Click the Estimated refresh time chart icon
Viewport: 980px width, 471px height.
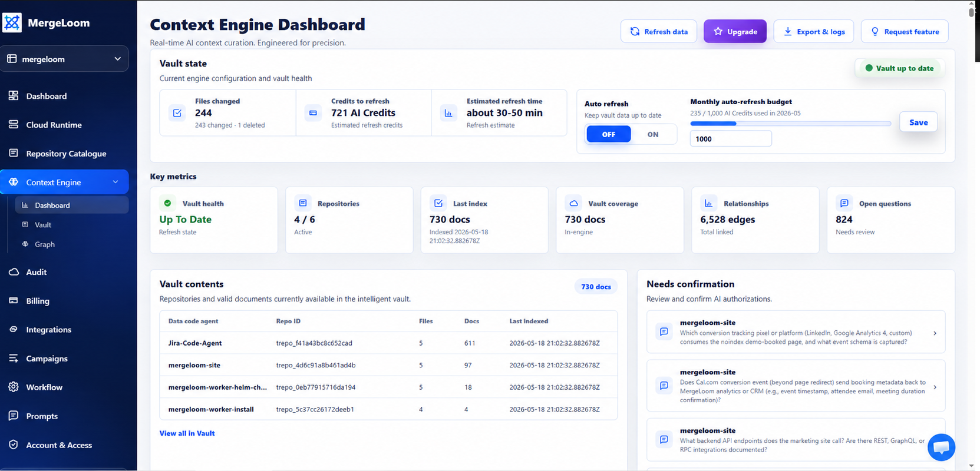click(x=448, y=113)
